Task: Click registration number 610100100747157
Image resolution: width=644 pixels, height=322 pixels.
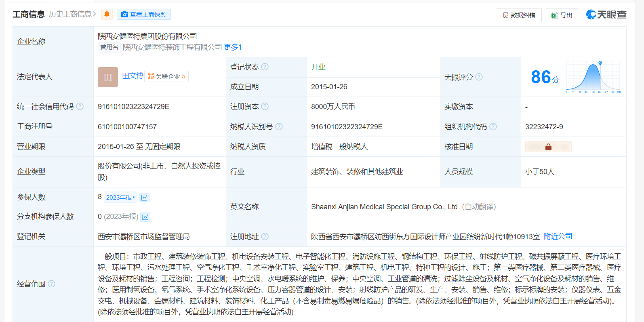Action: [x=127, y=127]
